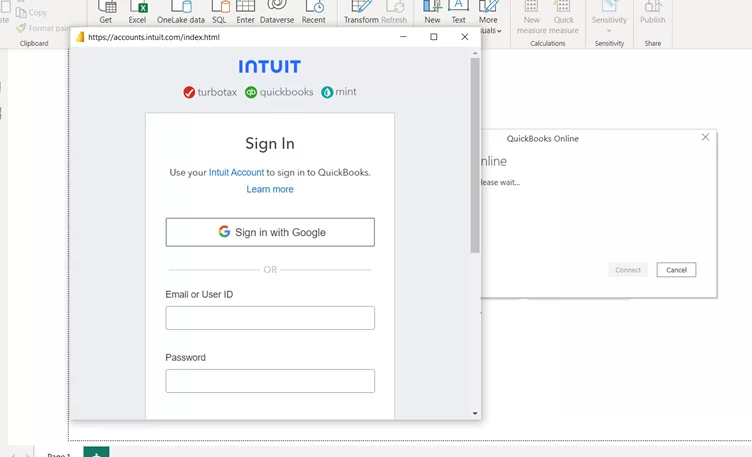Follow the Intuit Account link
The height and width of the screenshot is (457, 752).
(x=236, y=172)
